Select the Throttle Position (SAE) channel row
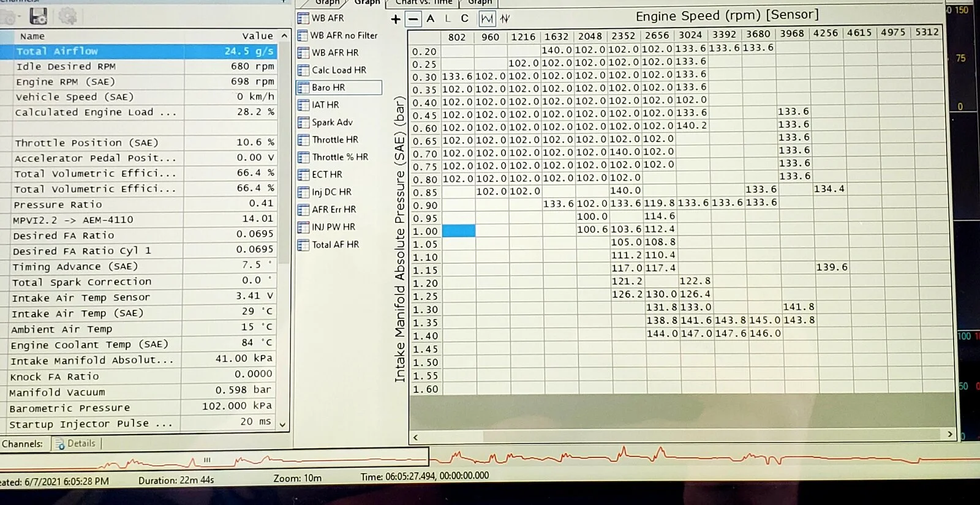 pyautogui.click(x=139, y=143)
